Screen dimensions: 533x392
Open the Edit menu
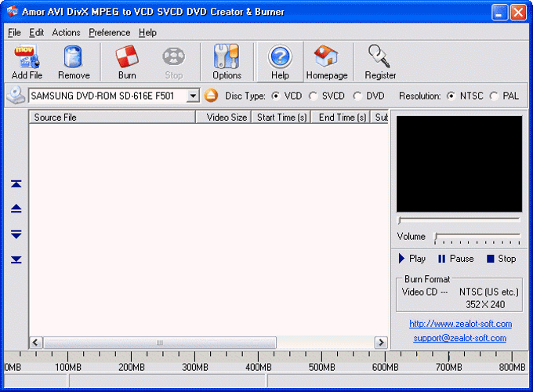36,33
